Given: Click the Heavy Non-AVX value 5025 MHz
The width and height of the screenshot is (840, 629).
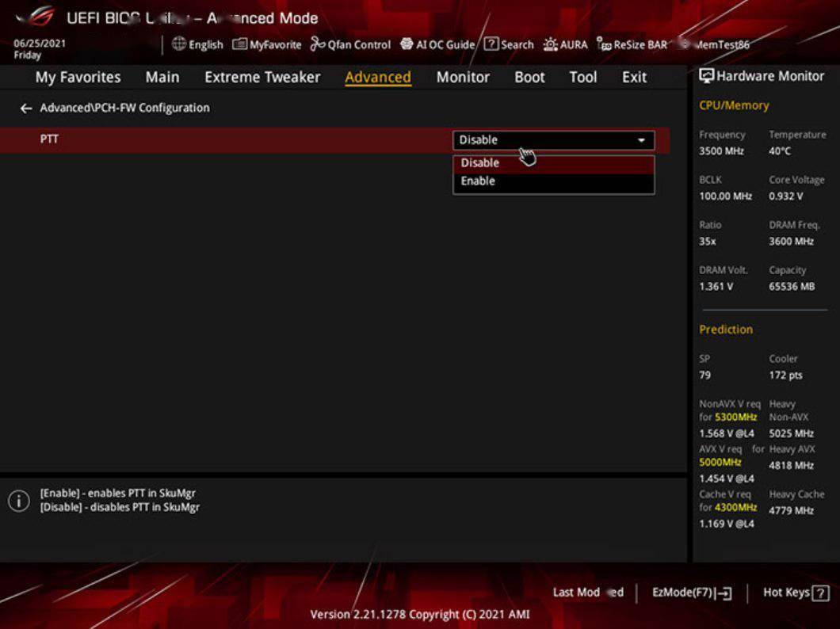Looking at the screenshot, I should tap(791, 433).
